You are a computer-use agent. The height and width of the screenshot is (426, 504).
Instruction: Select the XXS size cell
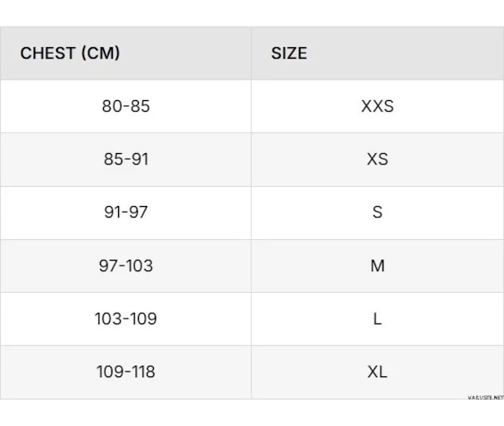tap(378, 107)
